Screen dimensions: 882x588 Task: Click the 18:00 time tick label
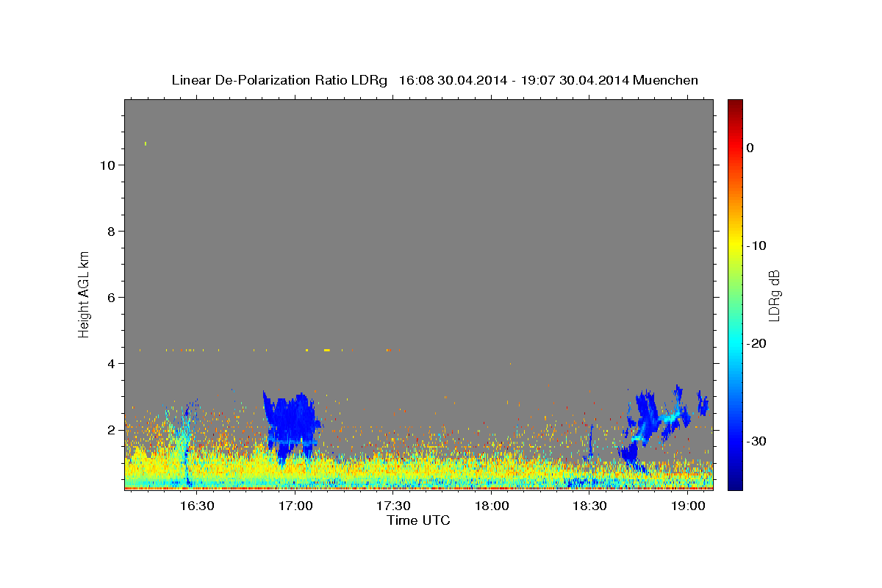point(492,506)
